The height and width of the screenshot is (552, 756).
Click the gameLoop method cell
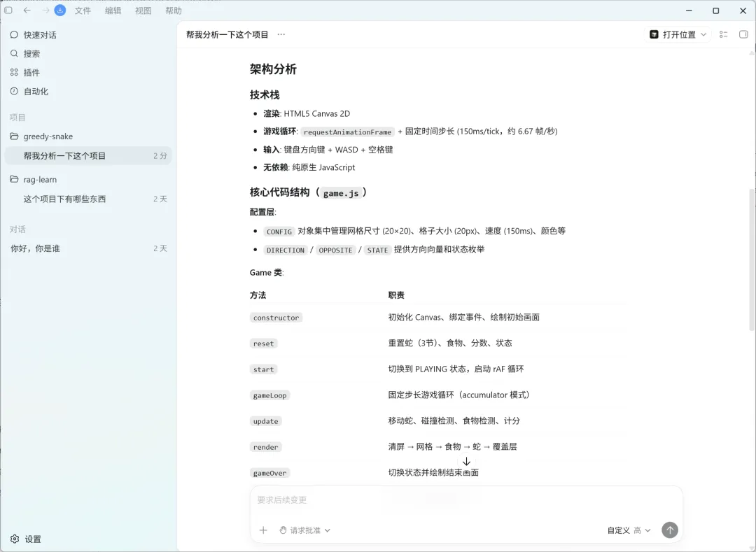[270, 395]
